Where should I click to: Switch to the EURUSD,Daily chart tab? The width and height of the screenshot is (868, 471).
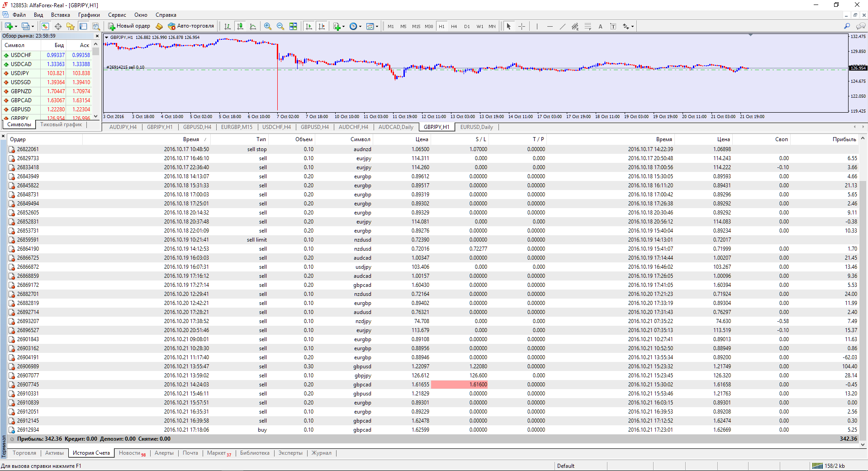(476, 127)
